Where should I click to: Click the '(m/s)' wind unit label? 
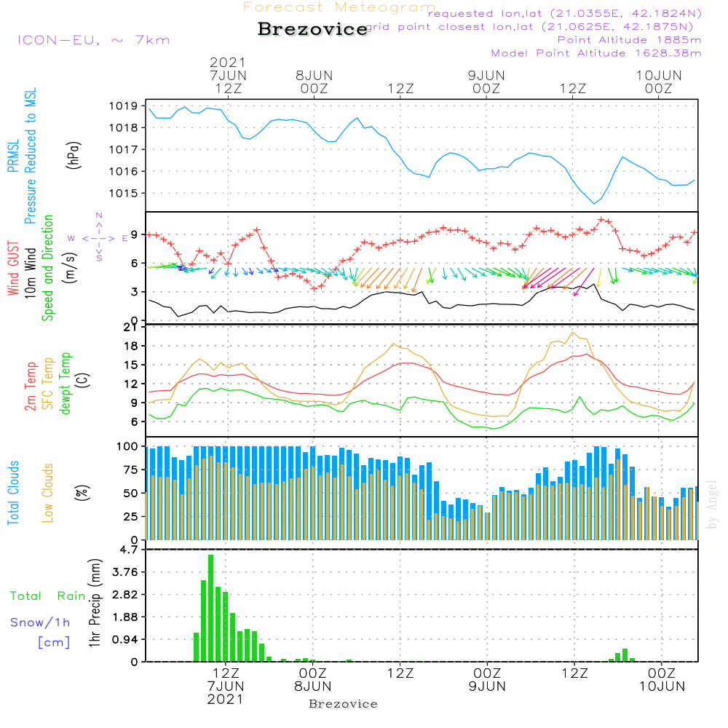(71, 269)
